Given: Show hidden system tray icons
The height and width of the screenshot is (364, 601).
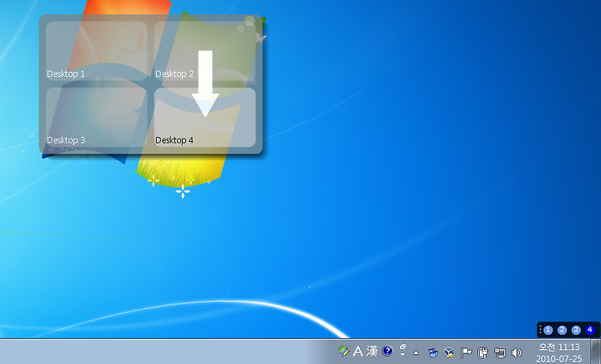Looking at the screenshot, I should [x=416, y=353].
